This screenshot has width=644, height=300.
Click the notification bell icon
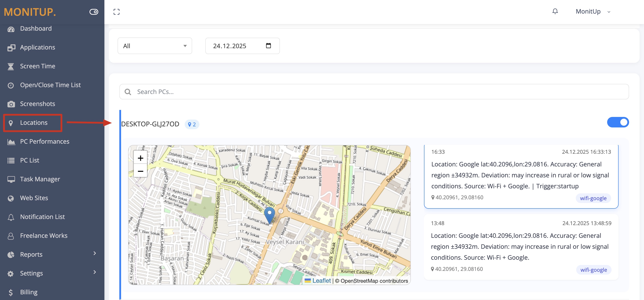pyautogui.click(x=555, y=11)
